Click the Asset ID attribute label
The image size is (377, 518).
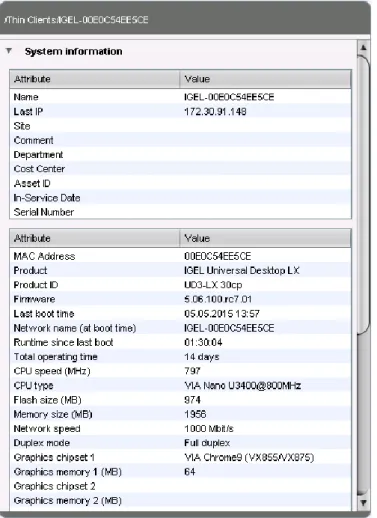32,183
